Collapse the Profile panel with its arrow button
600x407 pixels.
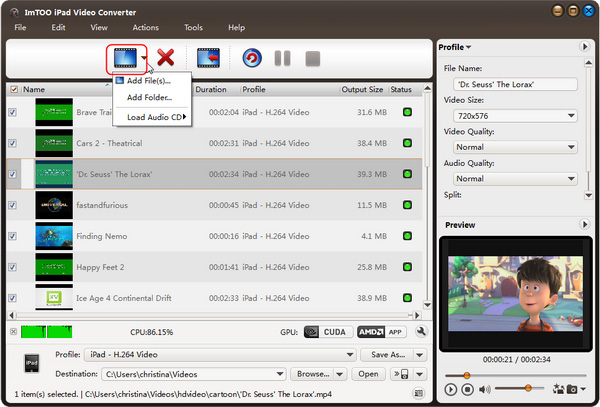(584, 47)
